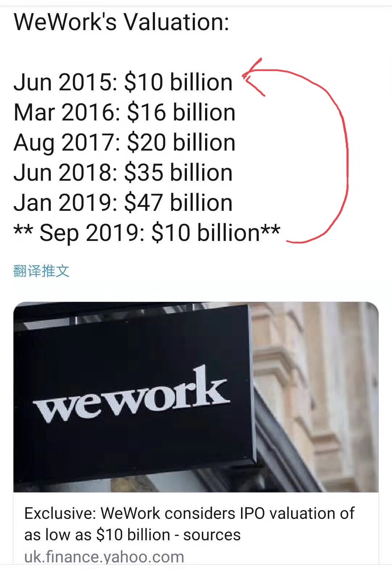Select the "Mar 2016: $16 billion" line
The width and height of the screenshot is (392, 574).
click(x=124, y=112)
